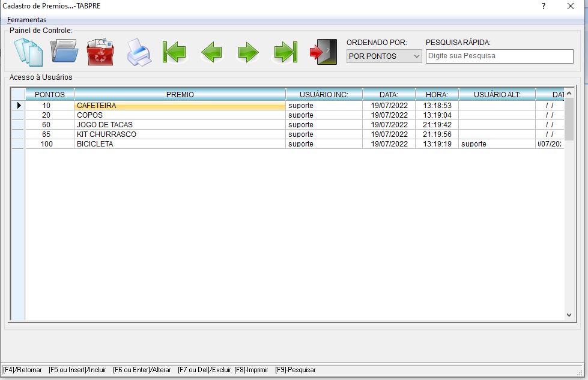Click the Pesquisa Rápida search field

tap(500, 56)
